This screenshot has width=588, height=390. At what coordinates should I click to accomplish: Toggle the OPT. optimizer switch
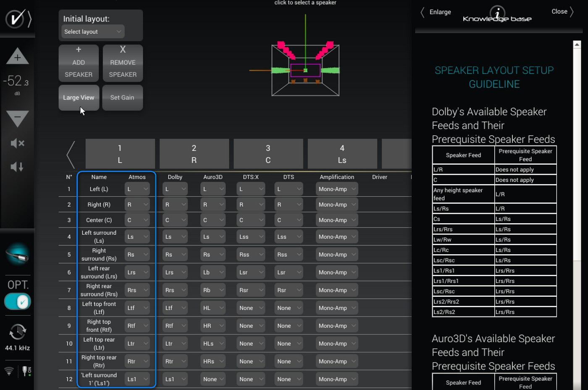pos(17,302)
